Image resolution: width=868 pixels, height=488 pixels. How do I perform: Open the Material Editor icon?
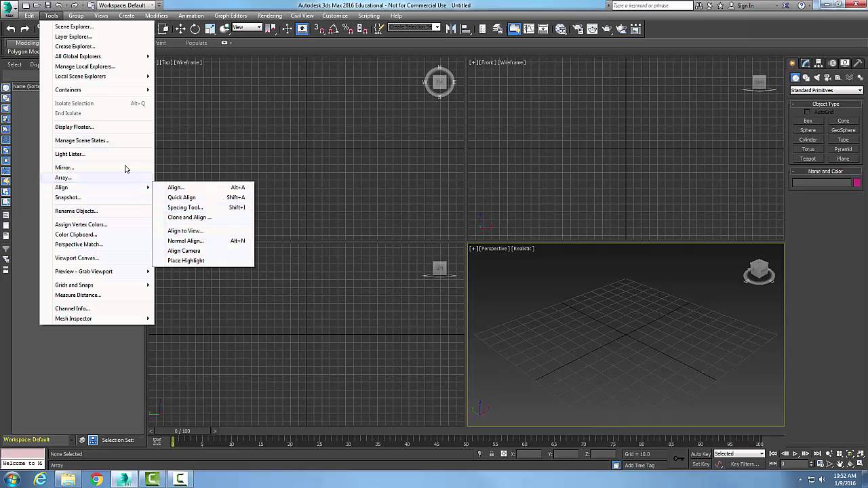pos(561,28)
